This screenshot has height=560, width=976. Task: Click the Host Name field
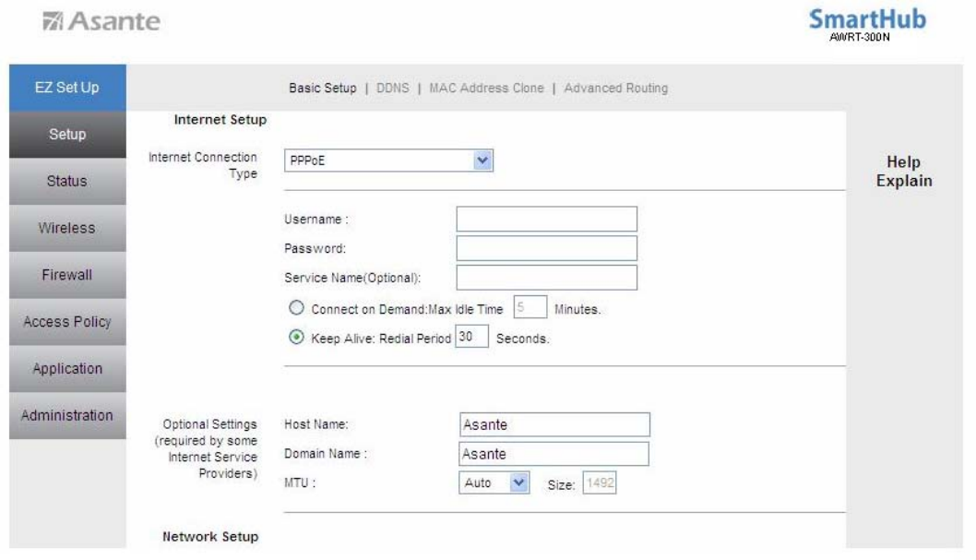tap(554, 424)
